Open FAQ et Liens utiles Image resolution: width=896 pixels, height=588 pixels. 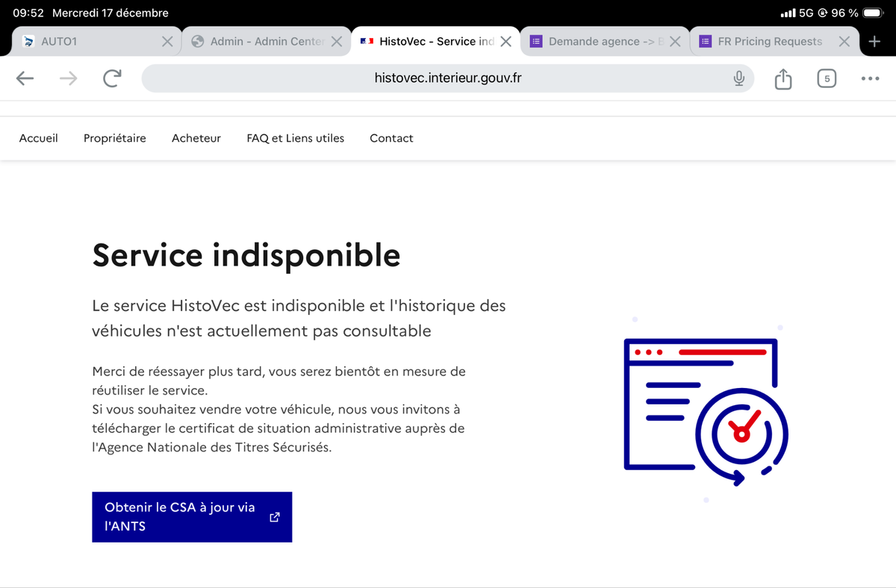point(296,138)
